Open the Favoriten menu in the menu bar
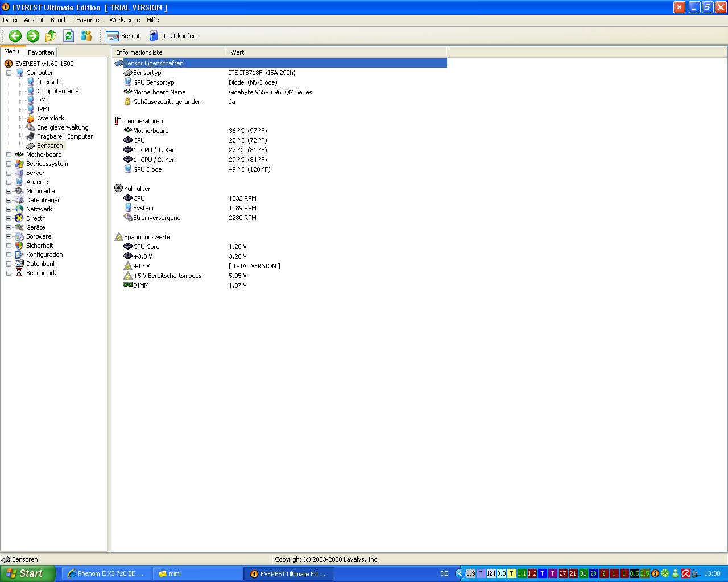 pos(89,20)
